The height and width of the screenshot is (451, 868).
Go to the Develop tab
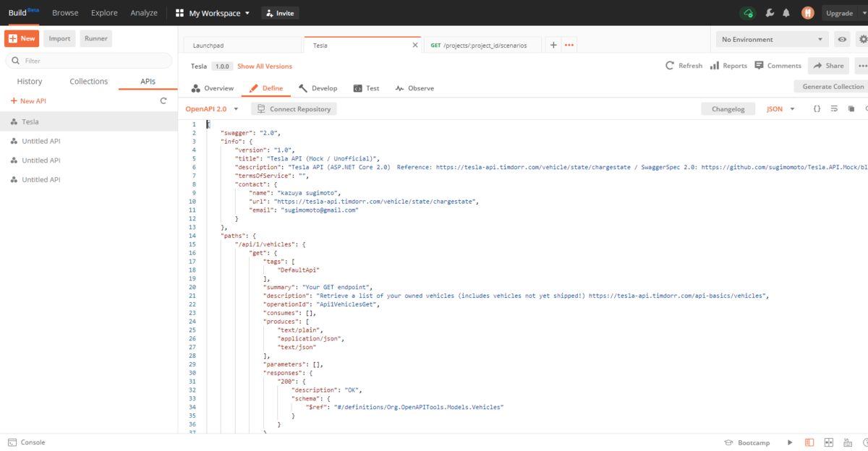point(318,88)
